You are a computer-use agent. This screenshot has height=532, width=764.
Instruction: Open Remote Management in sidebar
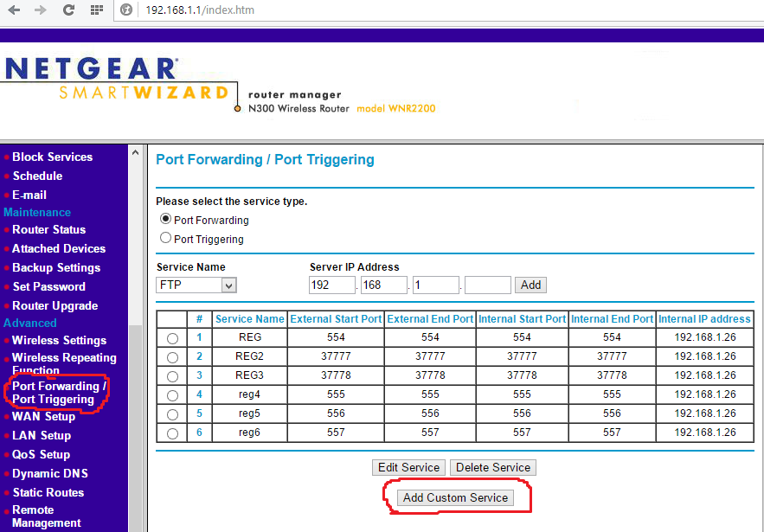[x=47, y=516]
